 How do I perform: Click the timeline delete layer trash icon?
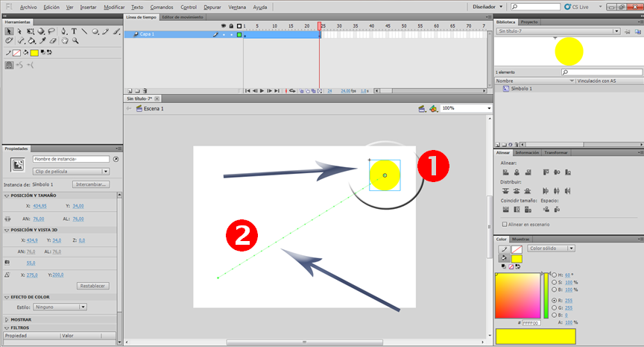point(145,91)
